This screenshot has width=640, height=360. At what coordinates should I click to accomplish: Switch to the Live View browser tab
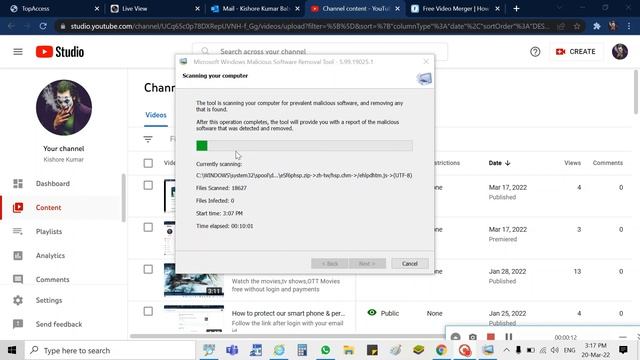(155, 9)
